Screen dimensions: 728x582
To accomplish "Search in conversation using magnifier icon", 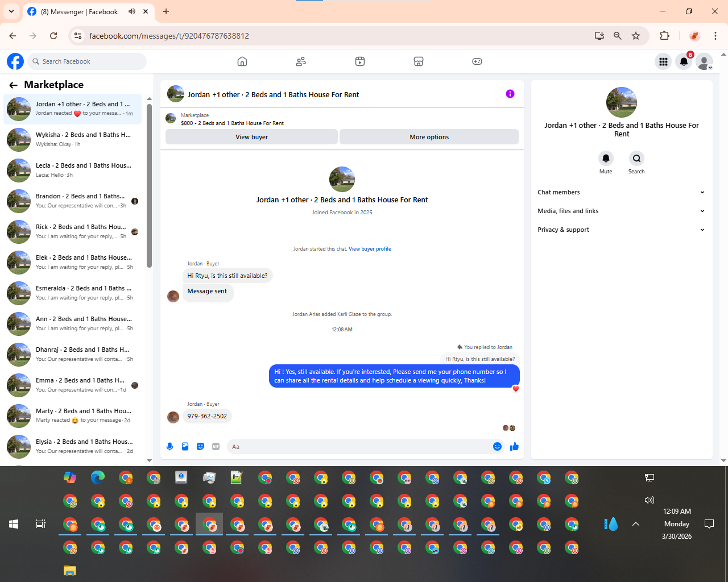I will pos(636,158).
